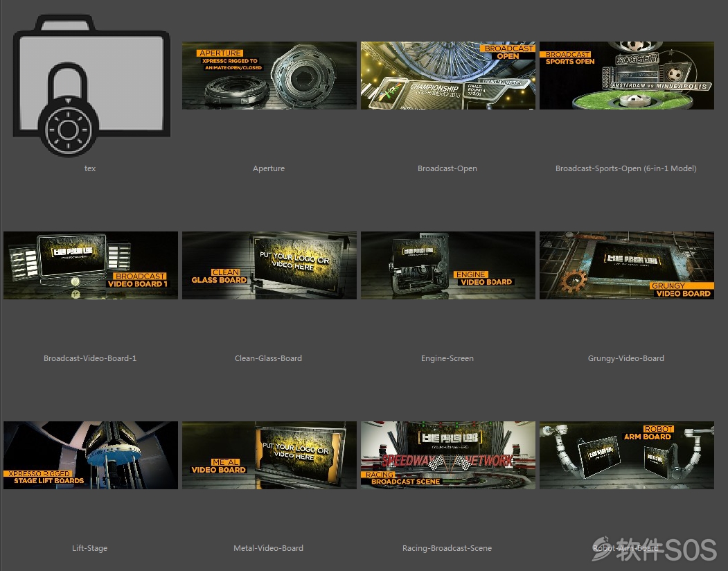Click the 'Engine-Screen' name label
The width and height of the screenshot is (728, 571).
[x=447, y=358]
